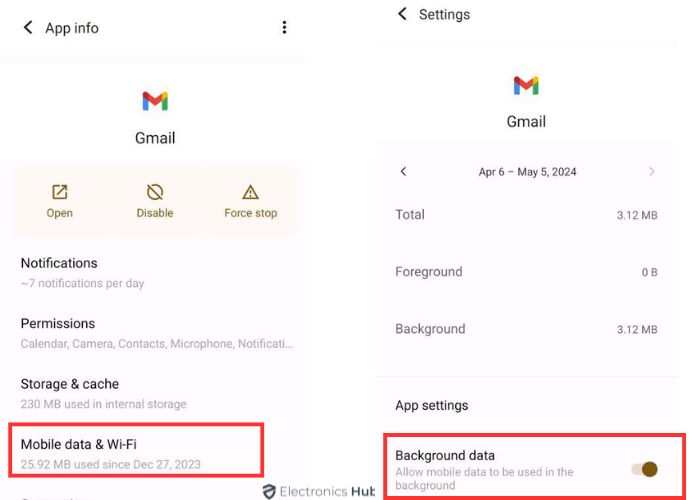Tap the Gmail icon on data usage screen
700x500 pixels.
click(x=526, y=86)
